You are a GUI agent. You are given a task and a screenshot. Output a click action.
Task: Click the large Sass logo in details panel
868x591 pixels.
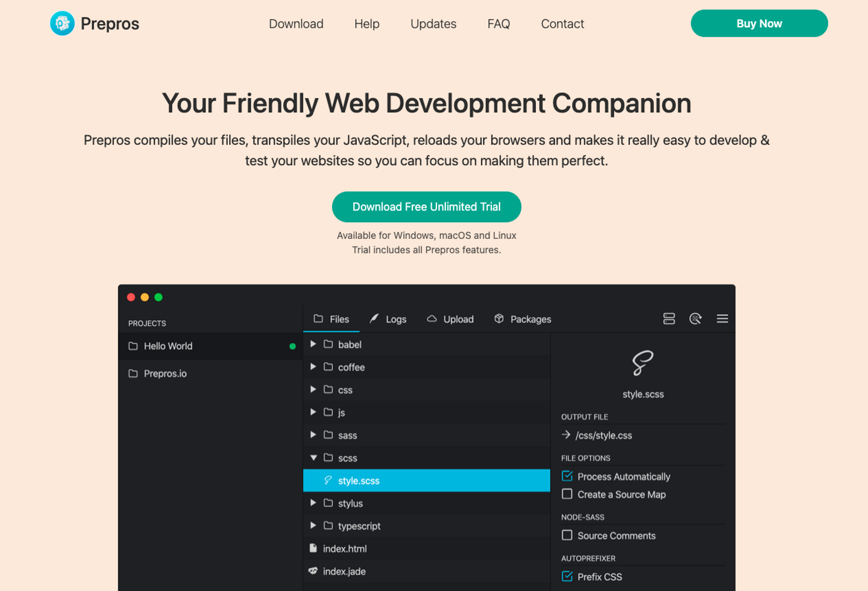643,362
